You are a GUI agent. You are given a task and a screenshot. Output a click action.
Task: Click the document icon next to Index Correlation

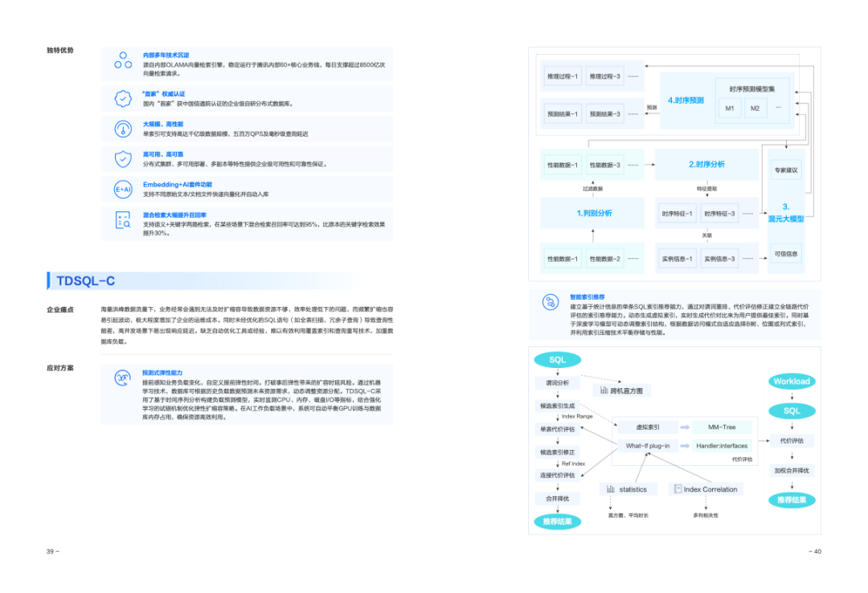[678, 489]
